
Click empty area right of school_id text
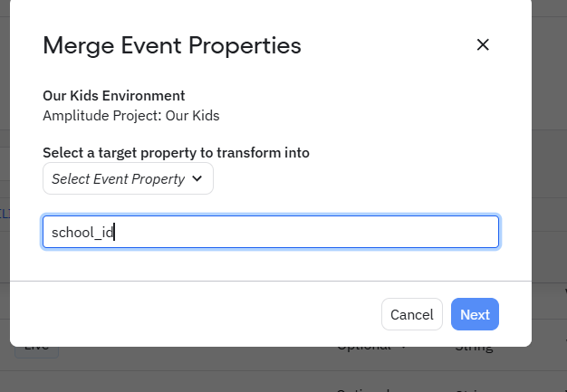coord(308,232)
